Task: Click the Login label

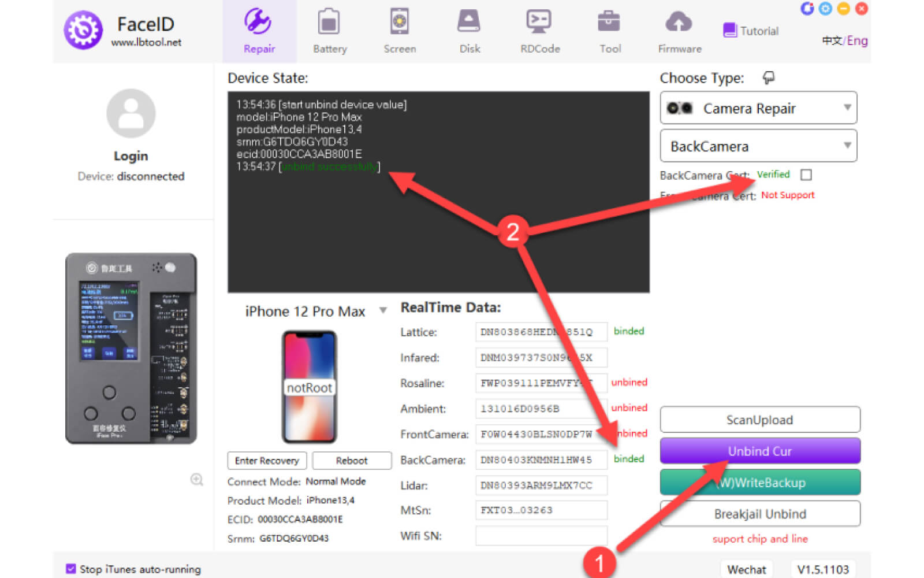Action: pyautogui.click(x=131, y=156)
